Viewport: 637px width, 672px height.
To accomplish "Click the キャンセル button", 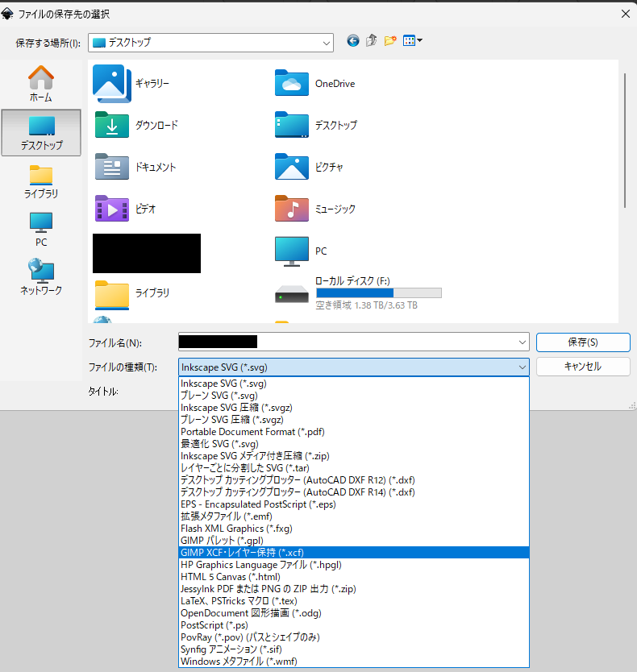I will click(582, 367).
